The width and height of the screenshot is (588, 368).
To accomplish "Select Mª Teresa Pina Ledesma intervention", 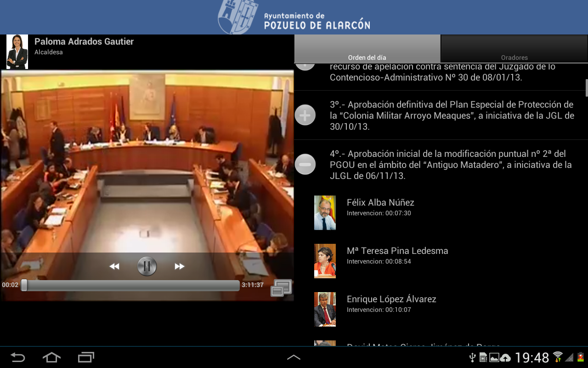I will click(441, 261).
